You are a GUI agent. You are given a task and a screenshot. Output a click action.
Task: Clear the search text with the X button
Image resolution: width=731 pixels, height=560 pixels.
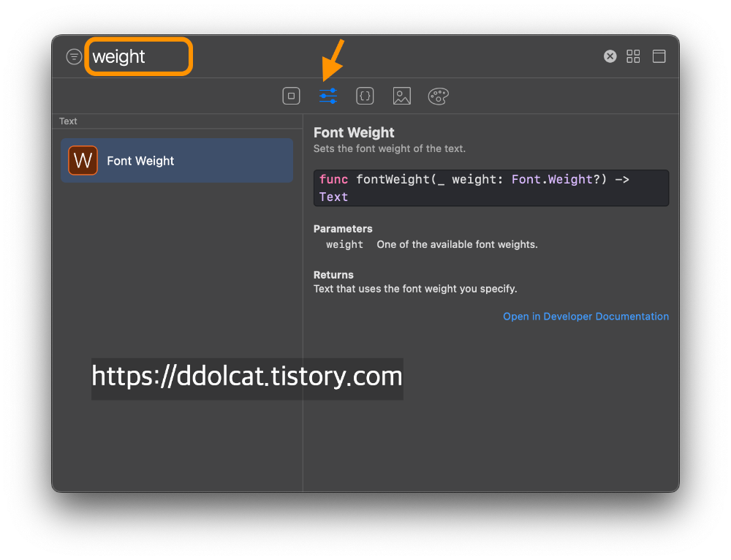pyautogui.click(x=610, y=56)
